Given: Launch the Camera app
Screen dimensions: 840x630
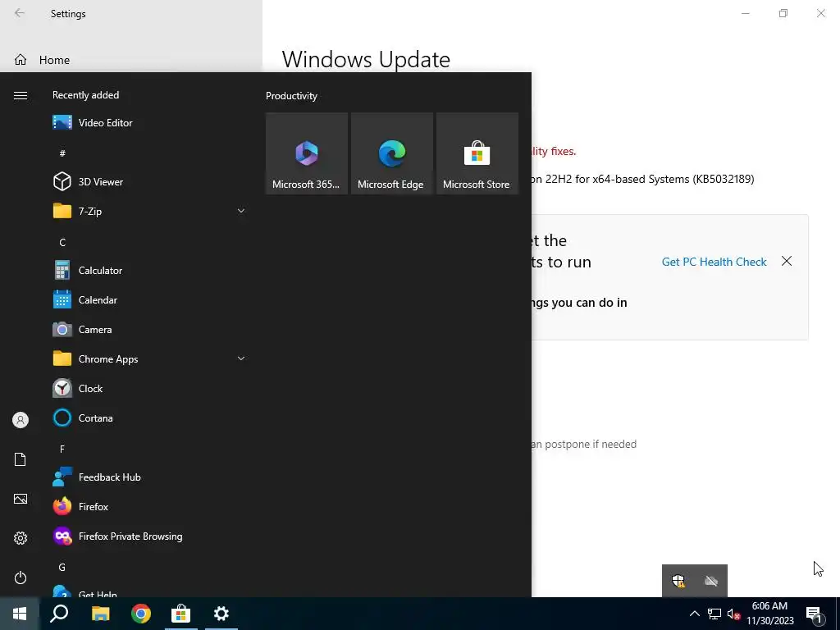Looking at the screenshot, I should [150, 330].
